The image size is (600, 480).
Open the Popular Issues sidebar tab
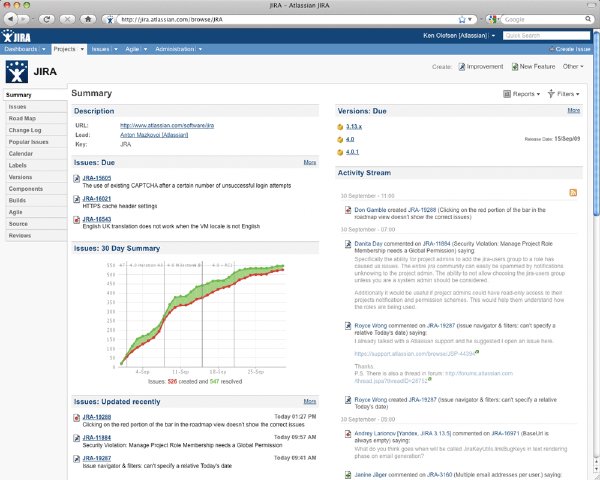[x=36, y=142]
